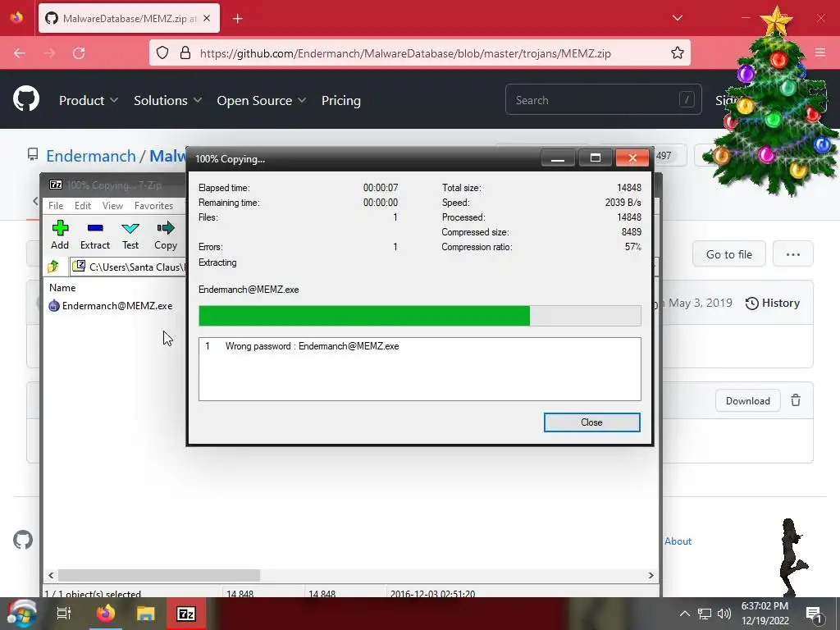Open the Pricing link on GitHub
This screenshot has height=630, width=840.
[340, 100]
